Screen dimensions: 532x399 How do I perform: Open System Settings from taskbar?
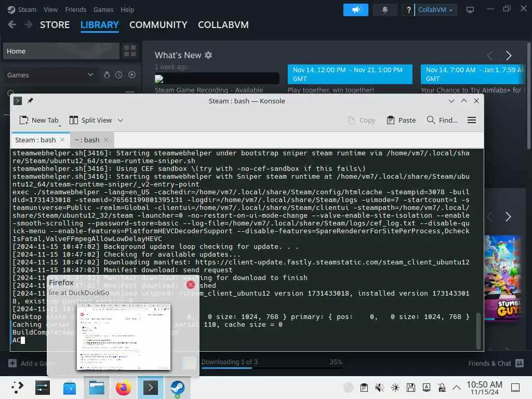coord(43,388)
